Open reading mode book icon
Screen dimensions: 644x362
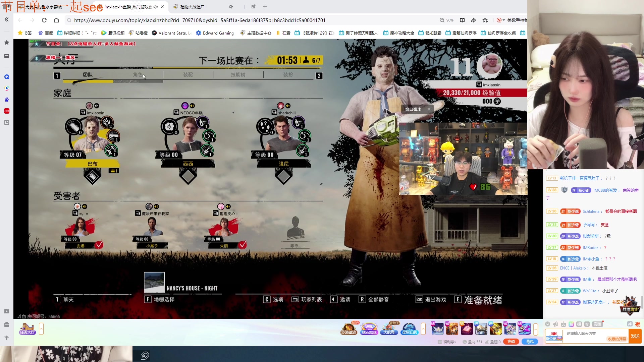click(462, 20)
